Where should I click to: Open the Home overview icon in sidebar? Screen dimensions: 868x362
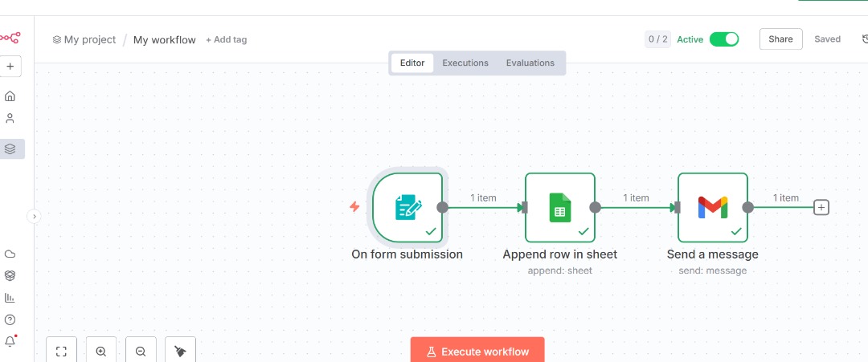point(10,96)
